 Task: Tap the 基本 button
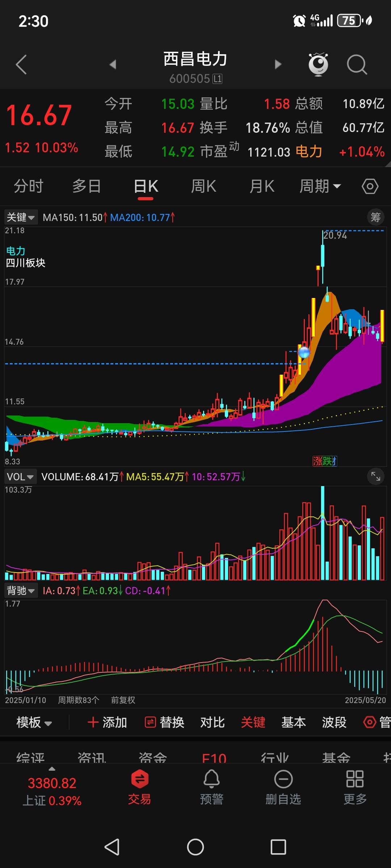pyautogui.click(x=294, y=722)
